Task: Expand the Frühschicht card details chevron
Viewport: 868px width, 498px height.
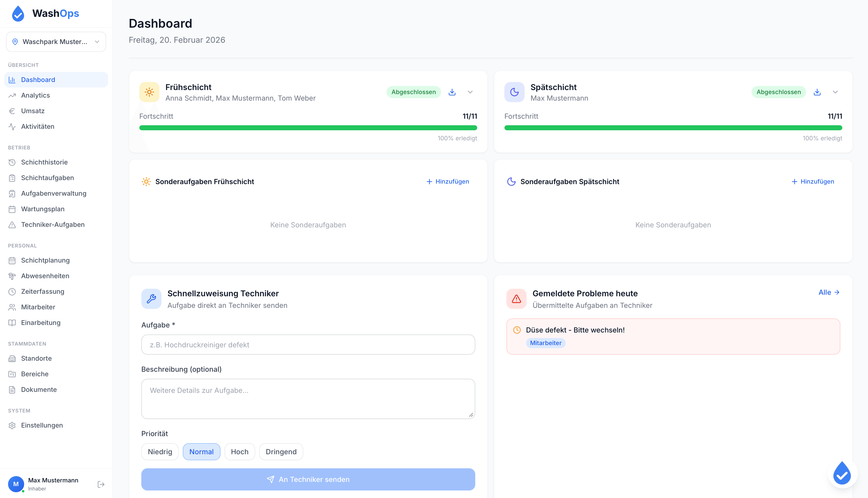Action: tap(470, 92)
